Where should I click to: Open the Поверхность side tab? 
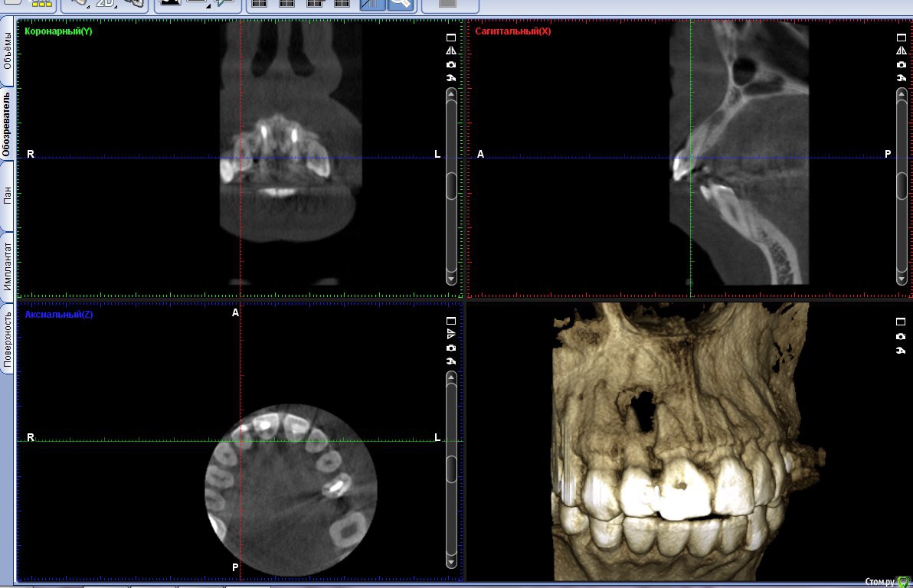(x=7, y=341)
